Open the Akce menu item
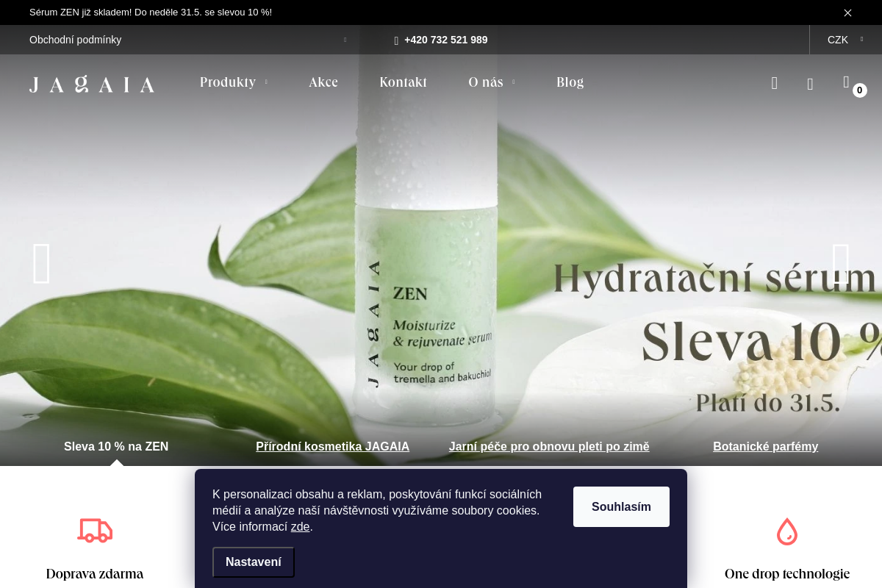The image size is (882, 588). tap(323, 82)
